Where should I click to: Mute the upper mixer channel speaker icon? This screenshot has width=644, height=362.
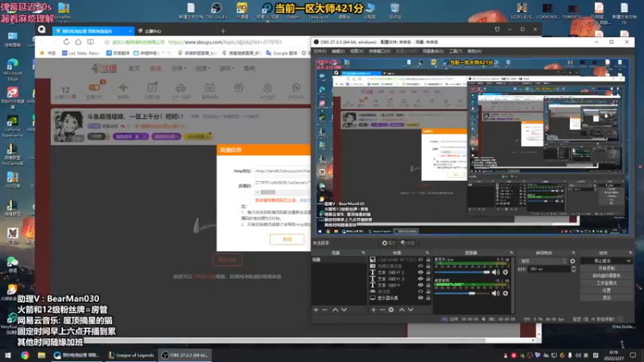pyautogui.click(x=496, y=272)
